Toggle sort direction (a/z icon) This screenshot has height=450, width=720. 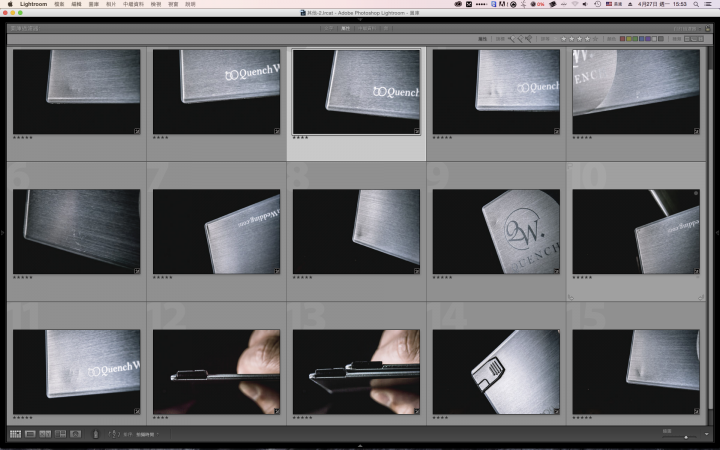pos(114,434)
